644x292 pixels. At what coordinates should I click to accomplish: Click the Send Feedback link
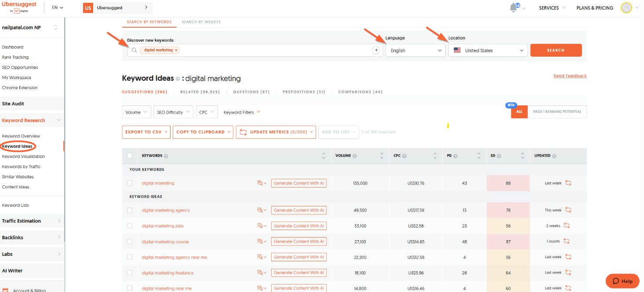[570, 76]
